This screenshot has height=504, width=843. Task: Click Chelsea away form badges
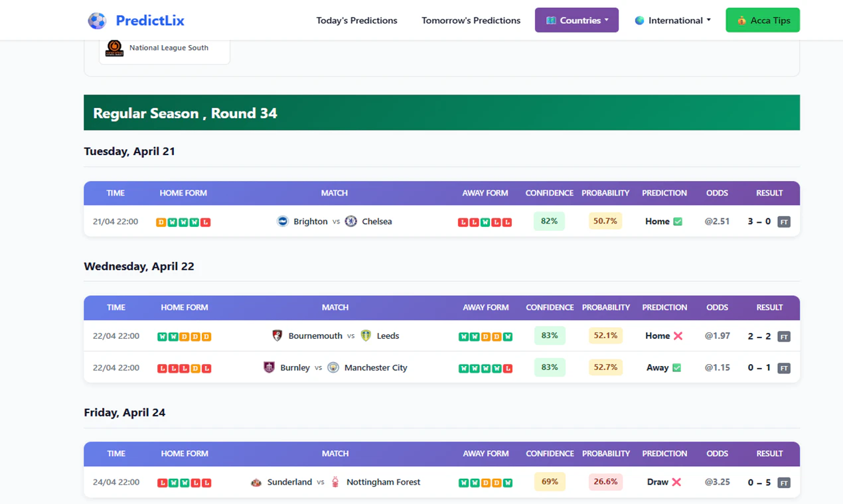click(485, 222)
